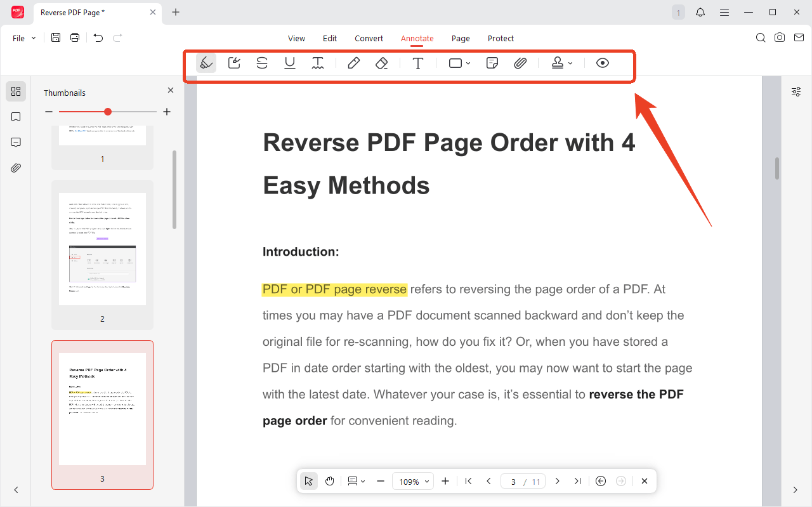812x507 pixels.
Task: Activate the Hand pan tool
Action: [x=330, y=482]
